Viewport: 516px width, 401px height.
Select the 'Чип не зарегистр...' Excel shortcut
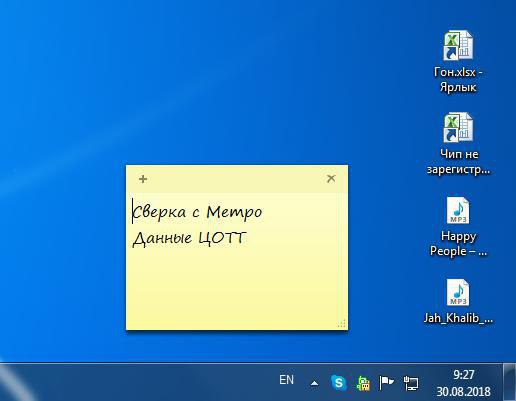[458, 144]
